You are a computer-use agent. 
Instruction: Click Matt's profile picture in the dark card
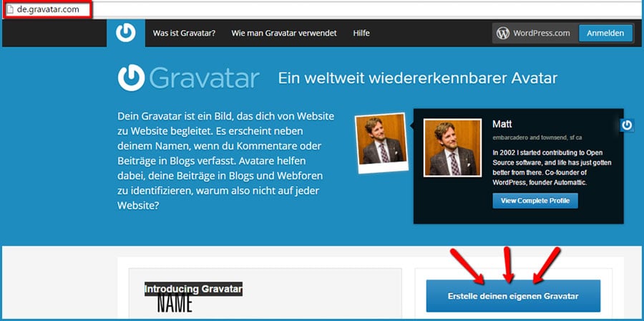(452, 148)
